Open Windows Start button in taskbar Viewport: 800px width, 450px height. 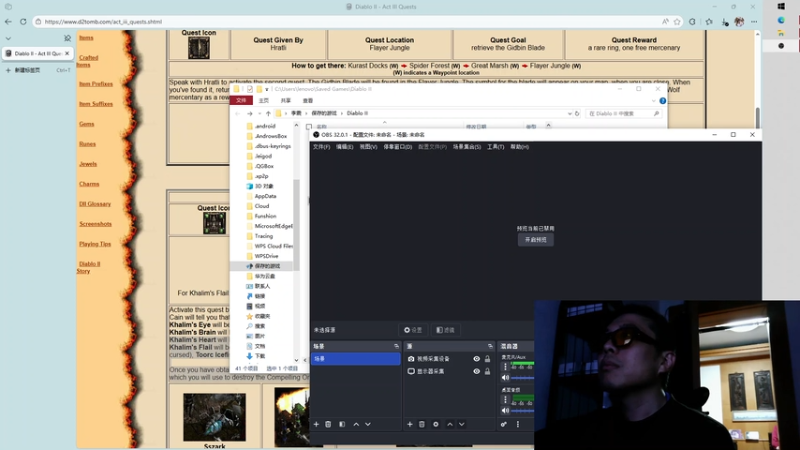781,7
